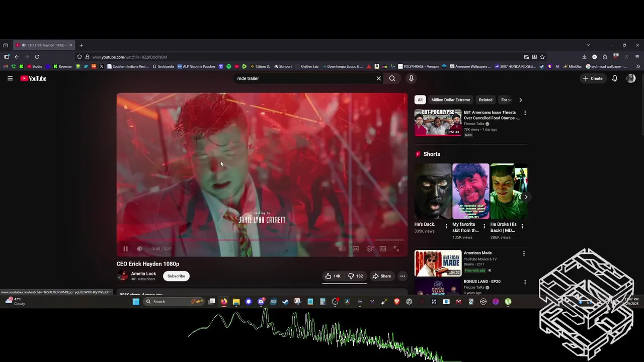
Task: Go to the YouTube home logo
Action: click(x=33, y=78)
